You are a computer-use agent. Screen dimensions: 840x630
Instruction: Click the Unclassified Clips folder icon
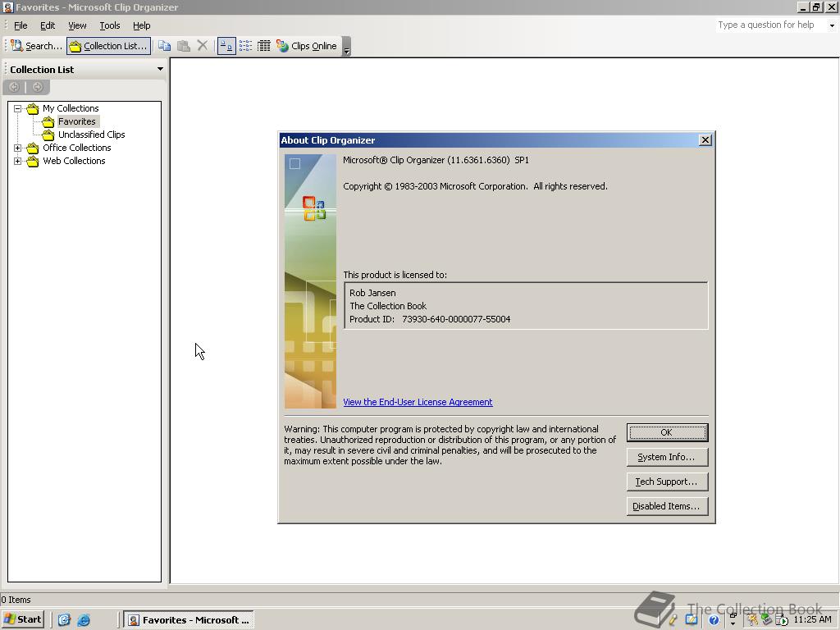click(48, 135)
